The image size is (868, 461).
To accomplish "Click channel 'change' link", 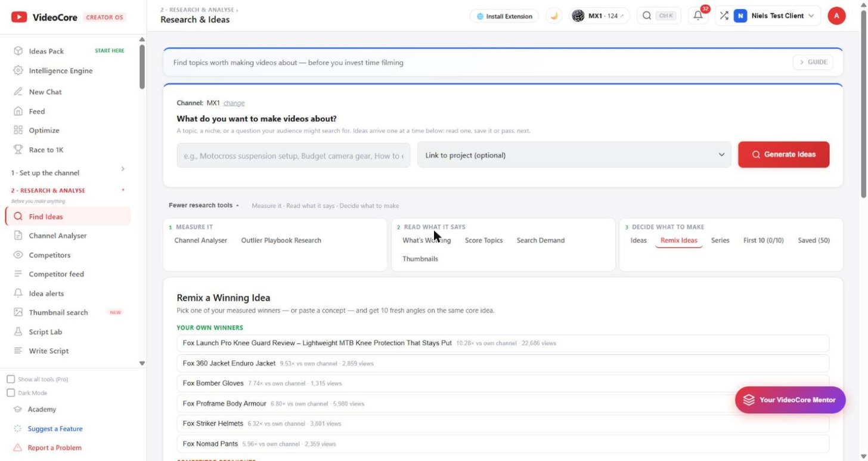I will coord(234,103).
